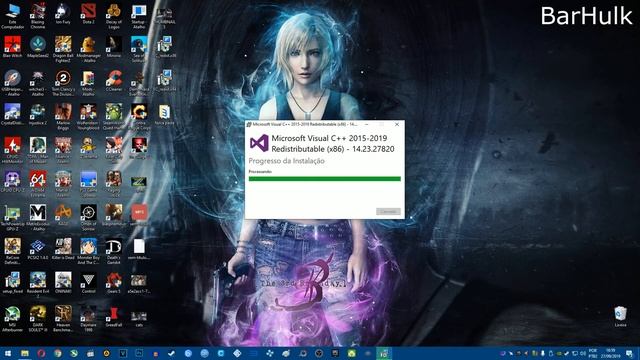Open the Dragon Ball FighterZ shortcut
This screenshot has width=640, height=360.
(x=63, y=49)
